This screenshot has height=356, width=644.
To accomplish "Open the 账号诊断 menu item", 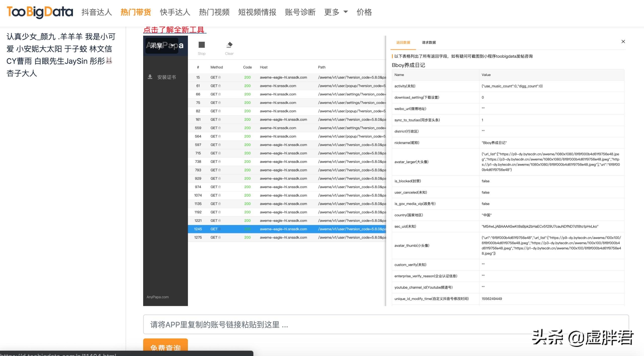I will click(300, 12).
